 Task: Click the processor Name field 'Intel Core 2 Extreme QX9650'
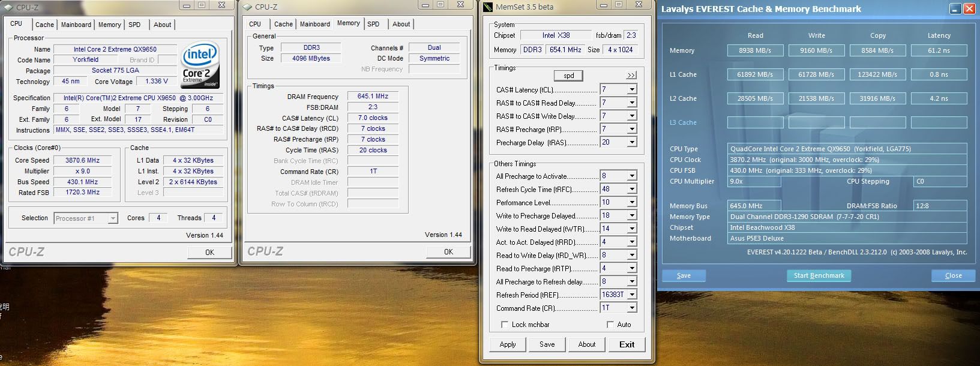click(115, 49)
